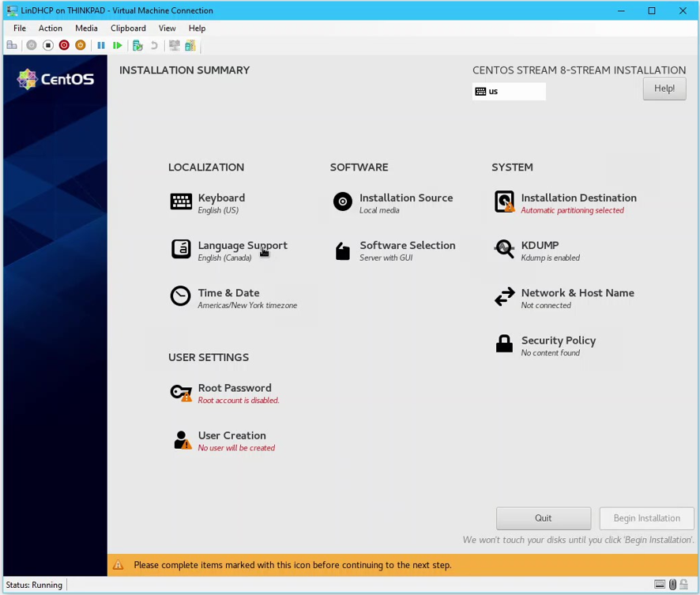Viewport: 700px width, 595px height.
Task: Maximize the Virtual Machine Connection window
Action: pos(652,10)
